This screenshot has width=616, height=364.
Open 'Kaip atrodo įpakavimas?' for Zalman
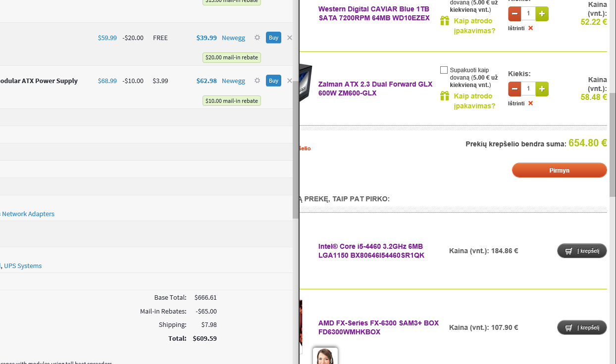tap(474, 101)
